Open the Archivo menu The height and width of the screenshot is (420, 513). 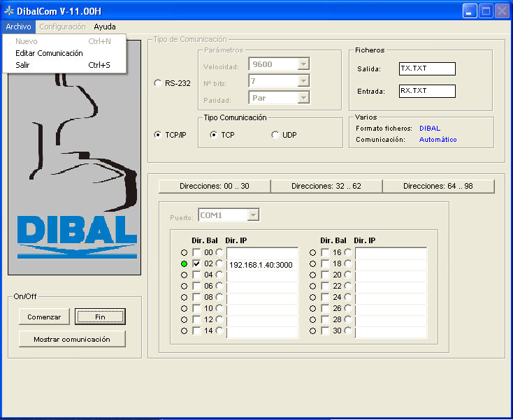coord(18,27)
